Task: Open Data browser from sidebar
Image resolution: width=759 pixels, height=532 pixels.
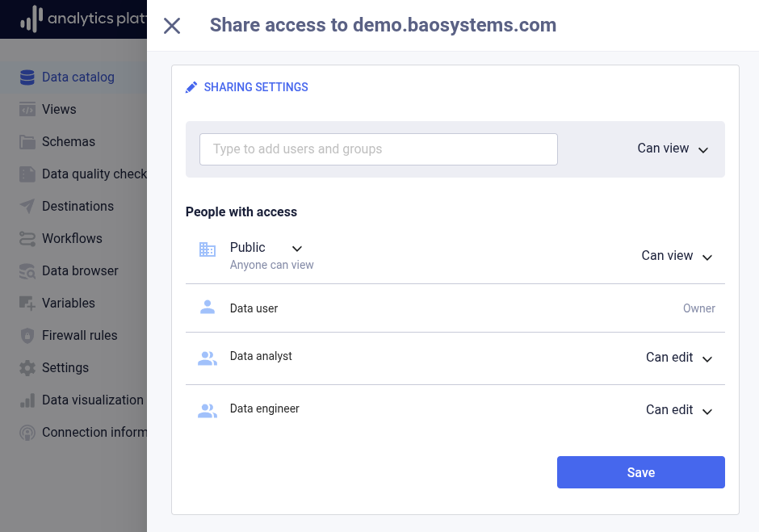Action: pyautogui.click(x=80, y=271)
